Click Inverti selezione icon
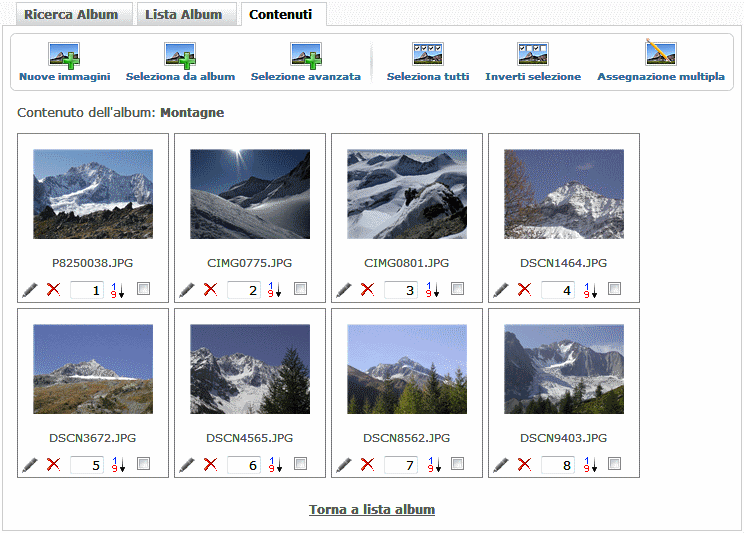 coord(532,55)
